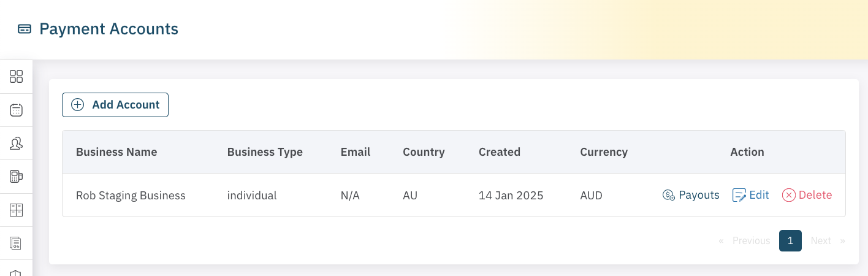Open the table layout icon in sidebar
The image size is (868, 276).
pos(17,210)
